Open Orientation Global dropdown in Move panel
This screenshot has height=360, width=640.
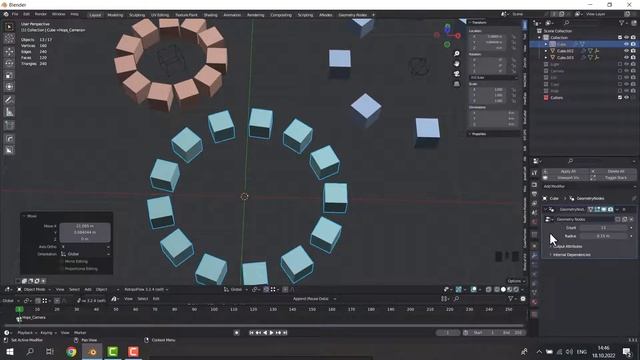[85, 254]
